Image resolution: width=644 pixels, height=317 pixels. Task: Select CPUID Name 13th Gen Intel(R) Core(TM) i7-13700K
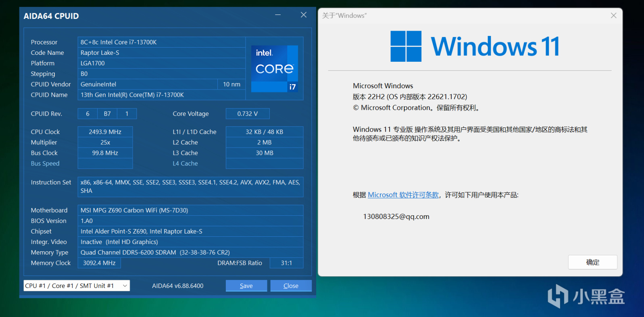(161, 95)
